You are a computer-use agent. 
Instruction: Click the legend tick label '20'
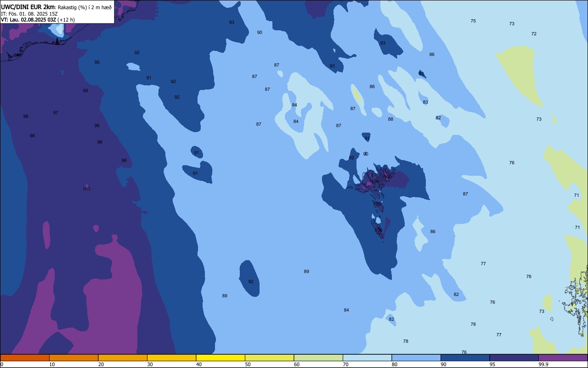[101, 364]
